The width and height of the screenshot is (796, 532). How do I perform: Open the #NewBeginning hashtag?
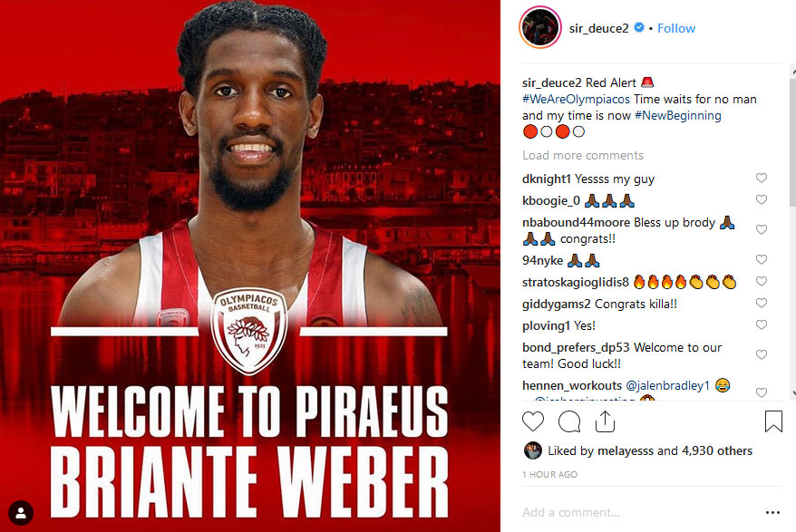point(678,116)
